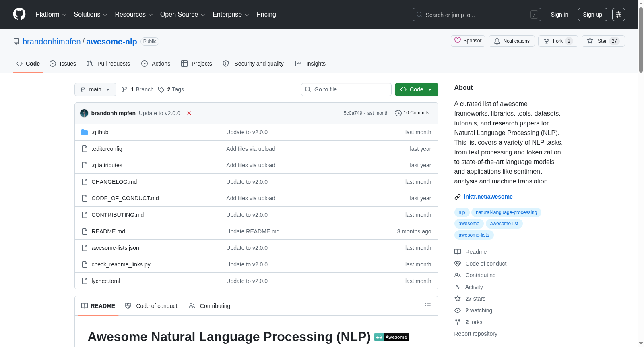This screenshot has width=644, height=347.
Task: Switch to the Projects tab
Action: click(196, 64)
